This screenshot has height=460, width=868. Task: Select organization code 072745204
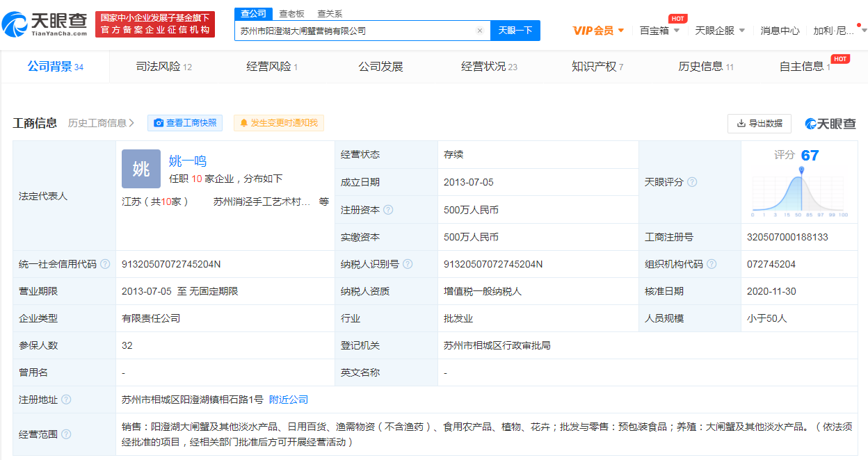point(771,264)
